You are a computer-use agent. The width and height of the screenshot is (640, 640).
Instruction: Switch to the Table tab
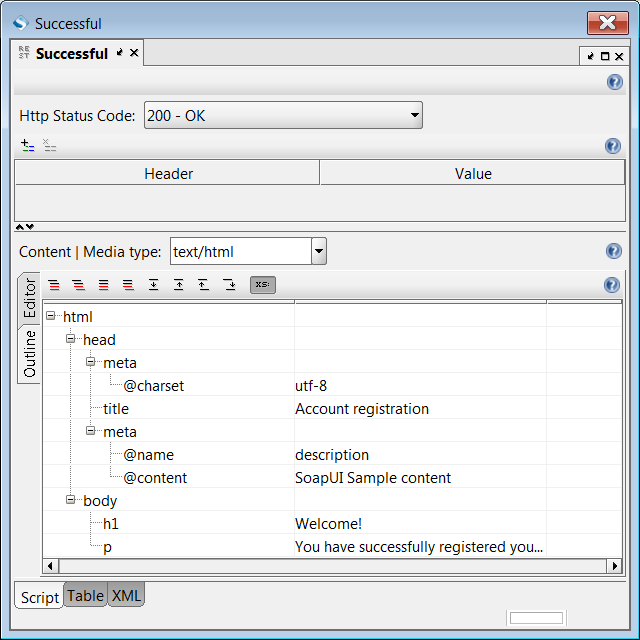[x=85, y=596]
